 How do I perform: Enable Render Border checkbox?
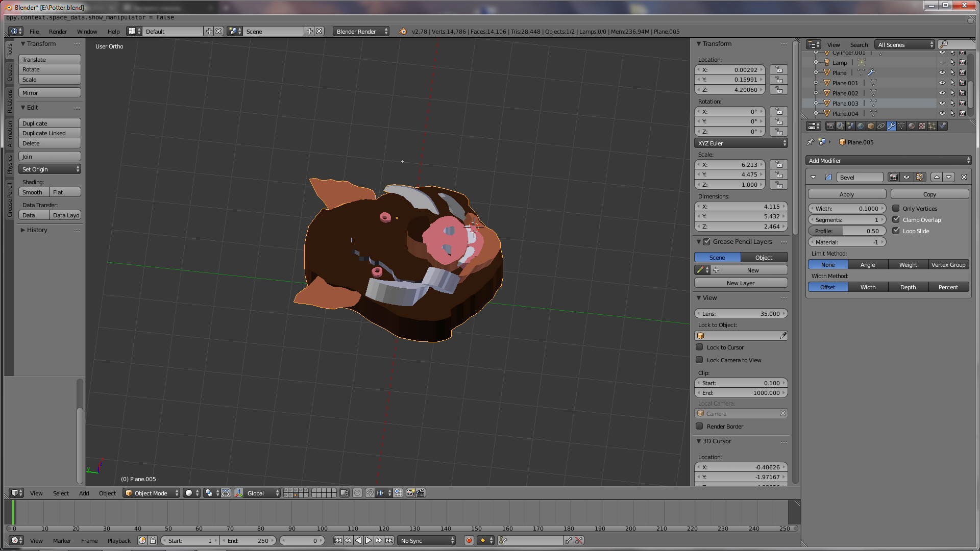(699, 426)
